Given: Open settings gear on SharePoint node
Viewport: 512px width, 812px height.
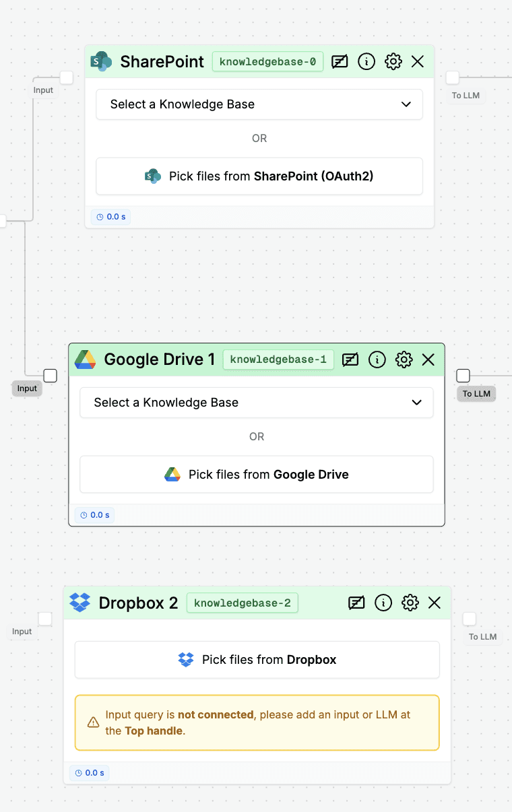Looking at the screenshot, I should point(393,62).
